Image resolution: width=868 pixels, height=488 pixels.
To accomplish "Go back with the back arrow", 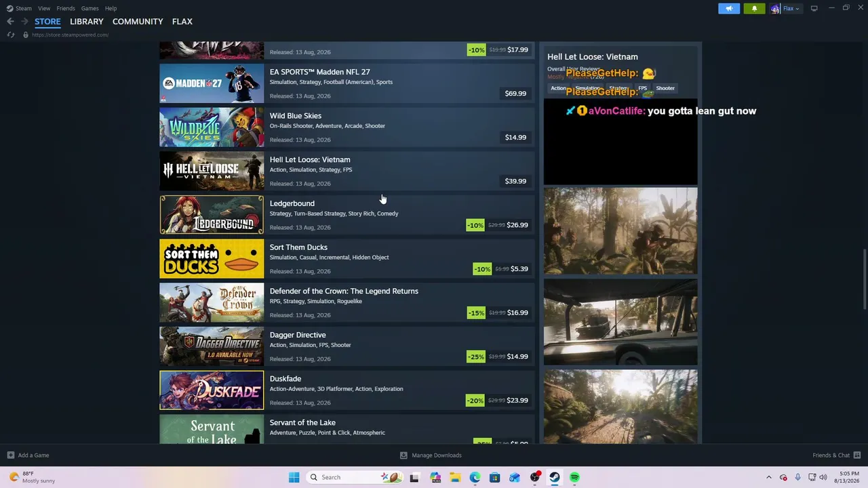I will coord(10,22).
